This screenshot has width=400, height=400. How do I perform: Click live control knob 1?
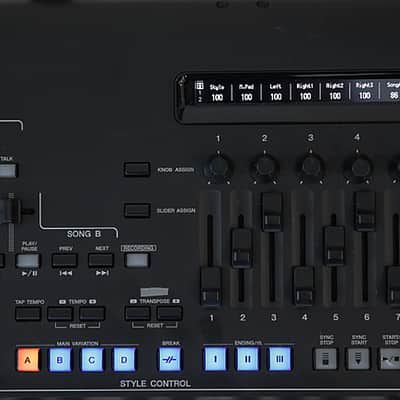tap(219, 166)
